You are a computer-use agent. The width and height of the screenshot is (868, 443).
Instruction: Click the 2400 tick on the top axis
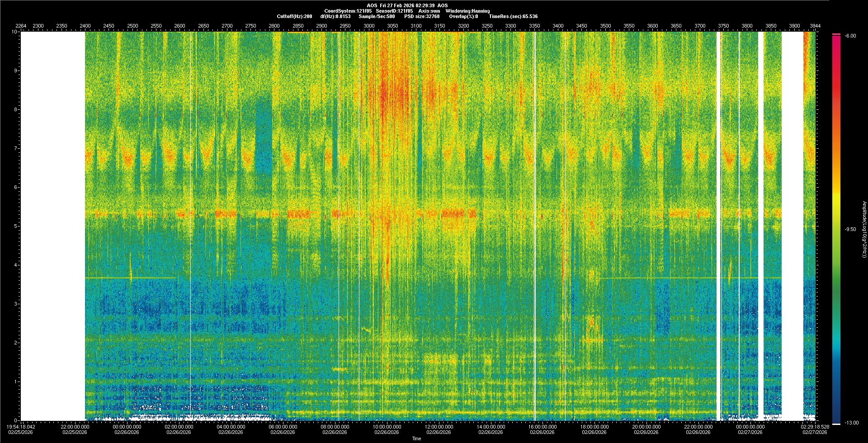pos(85,26)
